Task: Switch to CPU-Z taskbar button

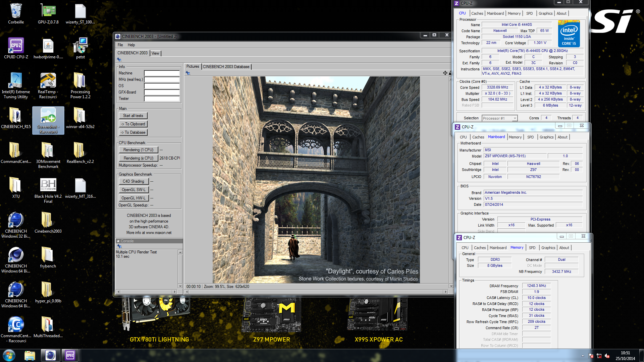Action: click(x=70, y=355)
